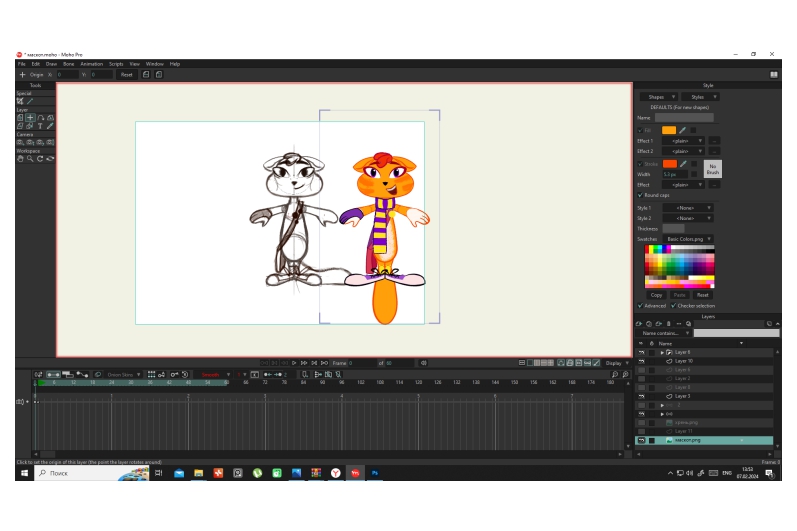Select the Pan Workspace hand tool
This screenshot has height=531, width=797.
(20, 159)
